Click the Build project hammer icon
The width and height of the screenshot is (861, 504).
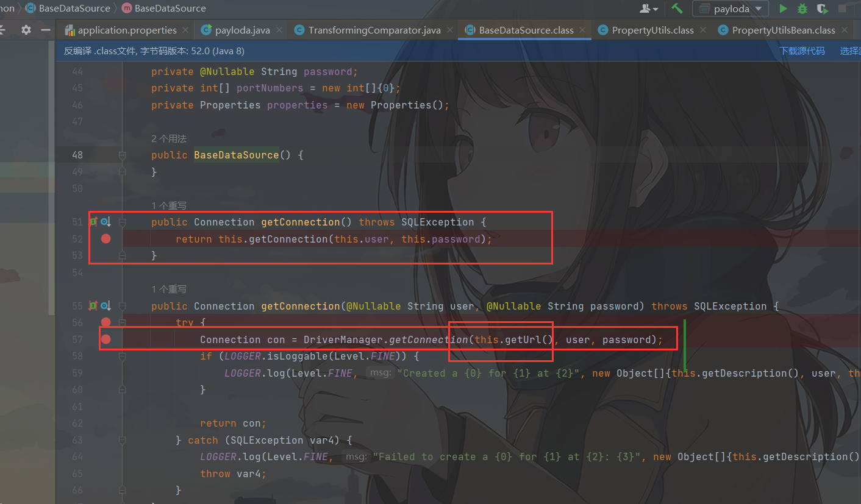coord(677,9)
